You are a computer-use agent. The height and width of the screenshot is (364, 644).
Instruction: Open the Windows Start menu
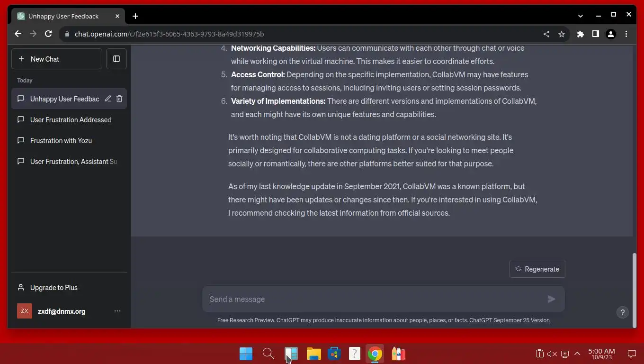(x=246, y=354)
